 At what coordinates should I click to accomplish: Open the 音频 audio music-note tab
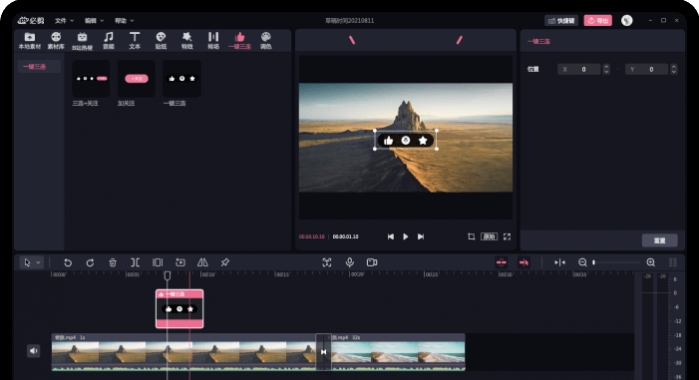(x=108, y=41)
